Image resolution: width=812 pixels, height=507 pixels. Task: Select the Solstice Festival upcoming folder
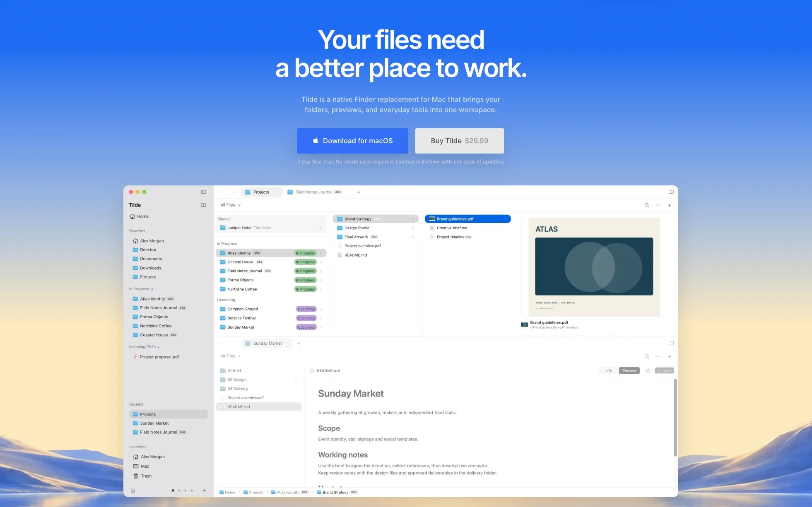[271, 318]
